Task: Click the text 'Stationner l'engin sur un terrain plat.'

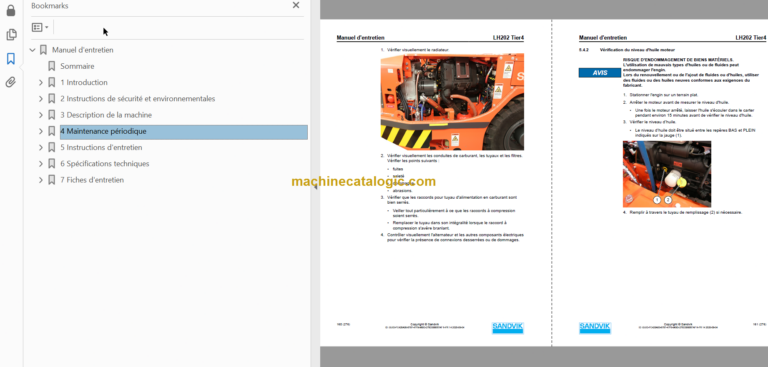Action: (663, 94)
